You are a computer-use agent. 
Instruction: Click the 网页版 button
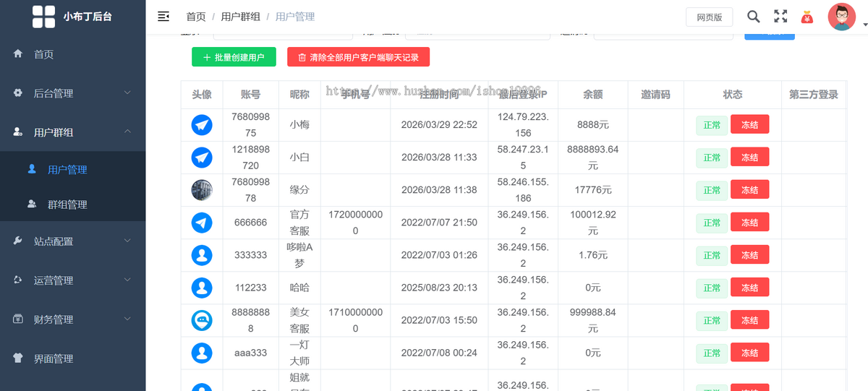pyautogui.click(x=709, y=17)
